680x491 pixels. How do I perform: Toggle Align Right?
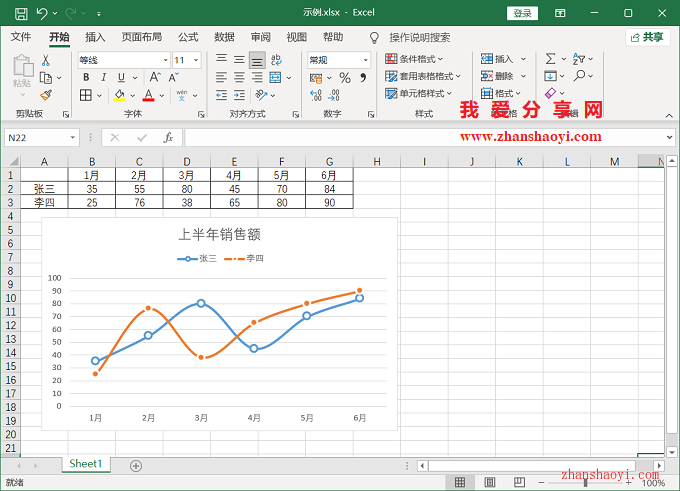[257, 78]
